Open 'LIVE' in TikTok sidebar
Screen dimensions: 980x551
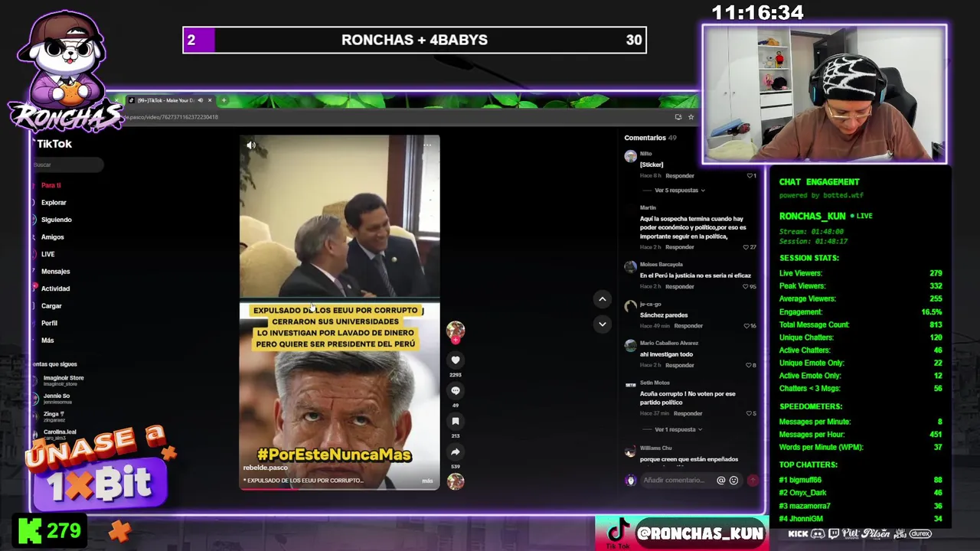[x=47, y=254]
